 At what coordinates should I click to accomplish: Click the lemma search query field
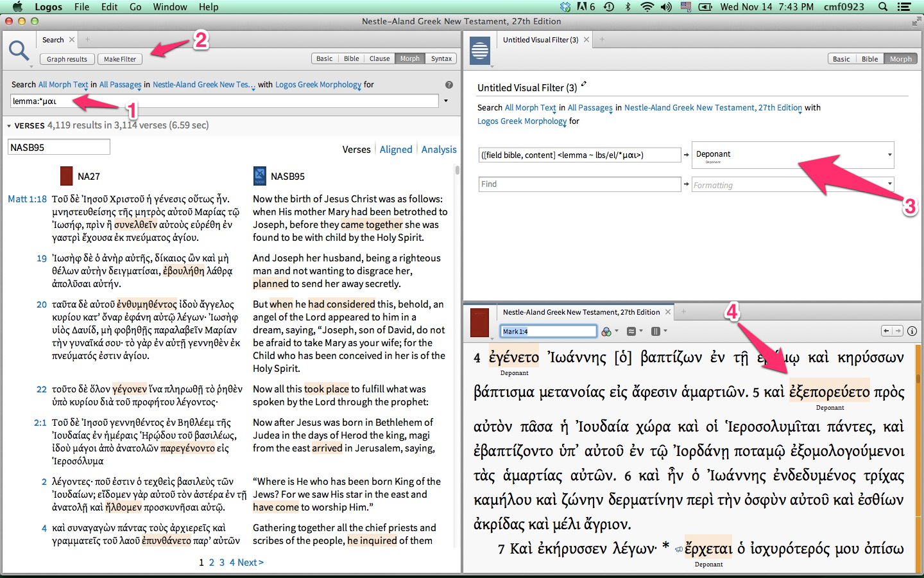point(225,101)
